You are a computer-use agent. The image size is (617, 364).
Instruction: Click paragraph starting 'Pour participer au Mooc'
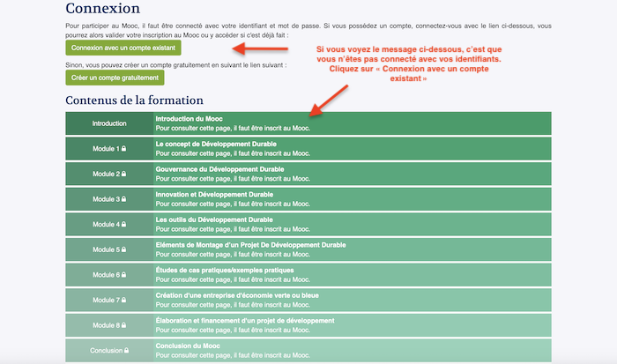[x=308, y=30]
